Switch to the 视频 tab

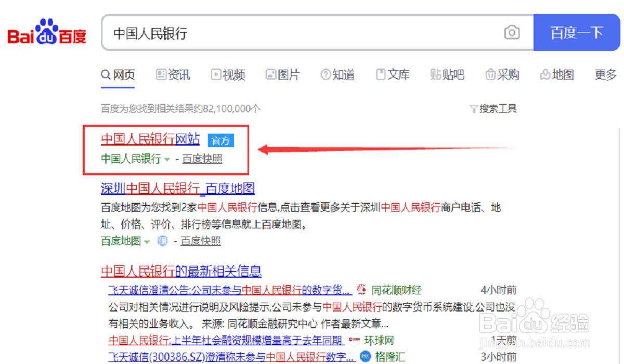point(228,75)
